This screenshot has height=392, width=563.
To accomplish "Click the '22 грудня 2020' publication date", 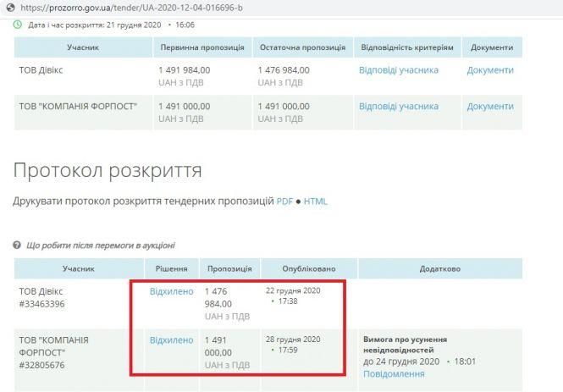I will (x=293, y=290).
